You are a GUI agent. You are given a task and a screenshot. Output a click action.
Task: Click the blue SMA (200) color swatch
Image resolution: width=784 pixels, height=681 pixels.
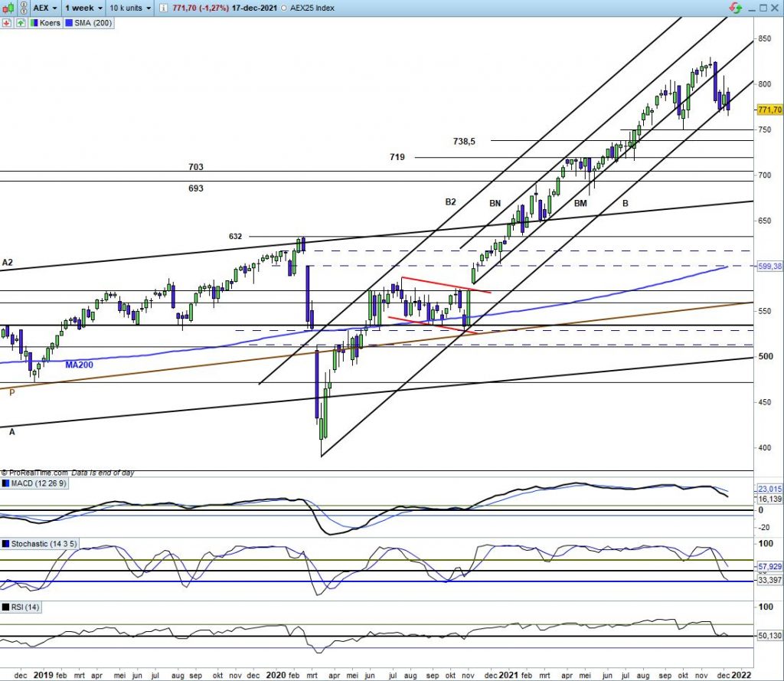pos(70,23)
